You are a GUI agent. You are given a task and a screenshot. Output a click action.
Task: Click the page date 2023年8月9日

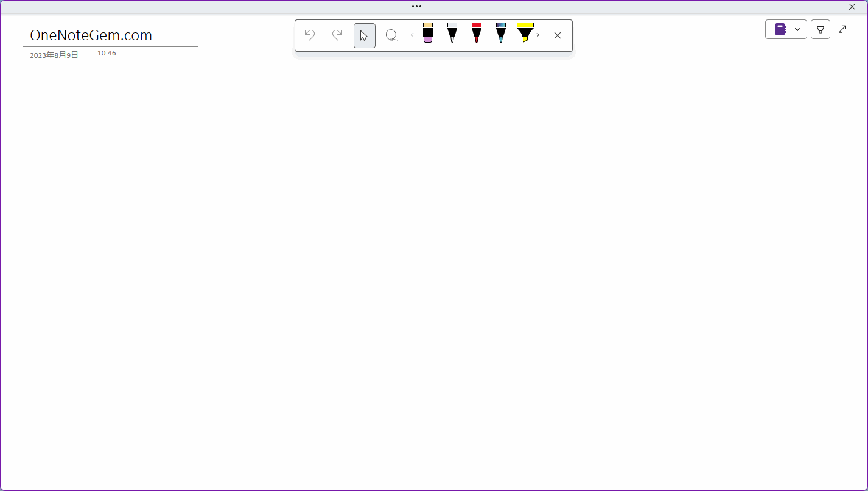(x=54, y=55)
